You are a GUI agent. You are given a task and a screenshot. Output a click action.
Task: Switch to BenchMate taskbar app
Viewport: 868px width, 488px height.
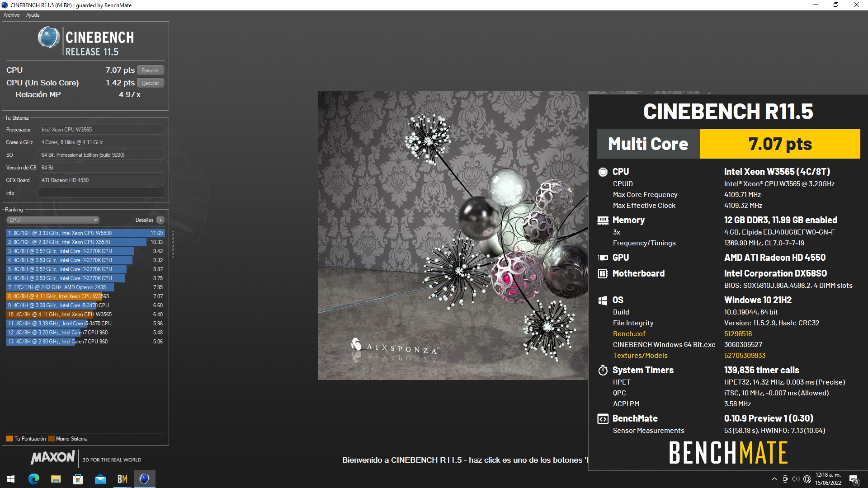[x=123, y=479]
